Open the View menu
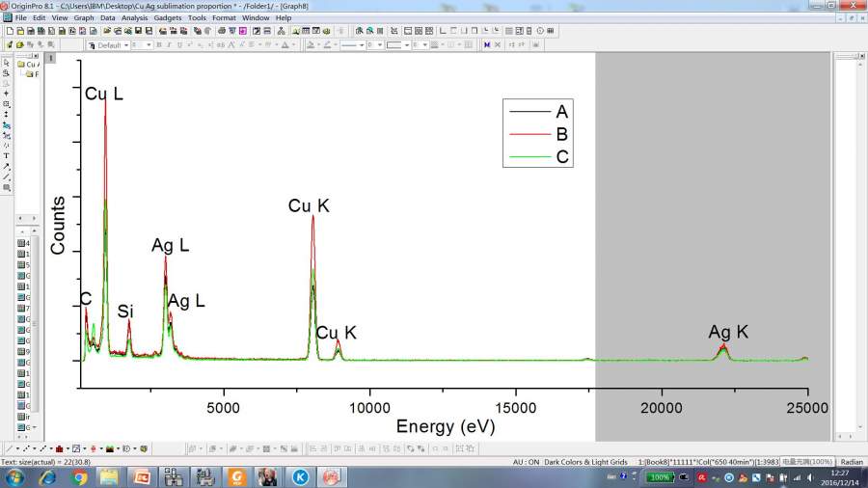This screenshot has width=868, height=488. 59,17
